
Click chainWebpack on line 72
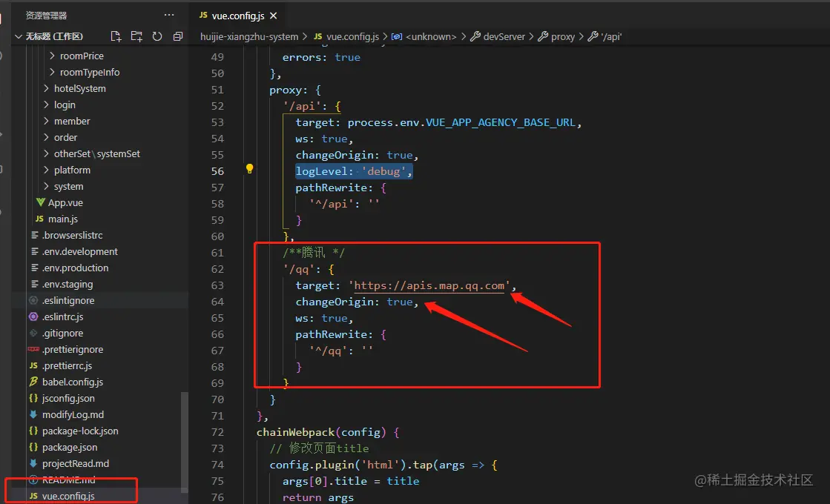296,432
